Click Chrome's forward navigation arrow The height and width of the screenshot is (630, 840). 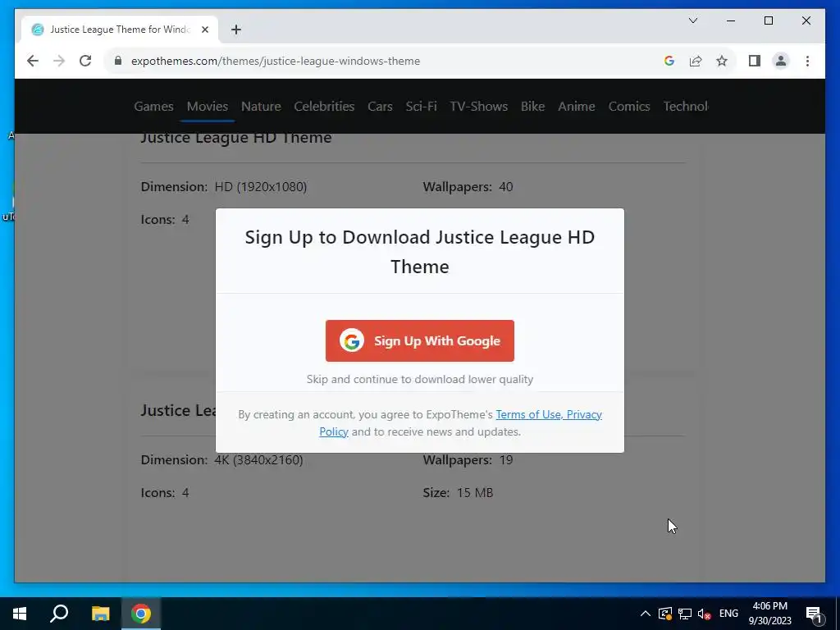(59, 61)
